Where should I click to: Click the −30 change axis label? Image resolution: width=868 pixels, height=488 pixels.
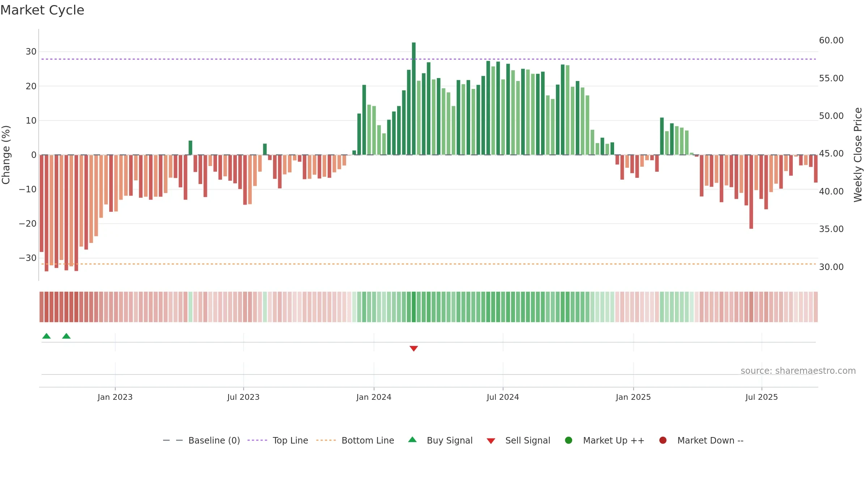pos(28,258)
